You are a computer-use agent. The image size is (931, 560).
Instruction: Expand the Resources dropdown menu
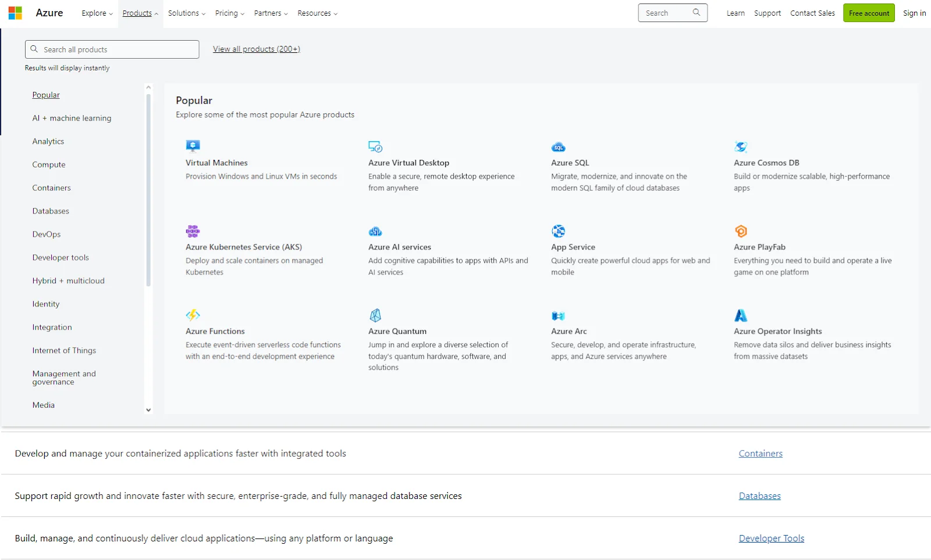317,13
